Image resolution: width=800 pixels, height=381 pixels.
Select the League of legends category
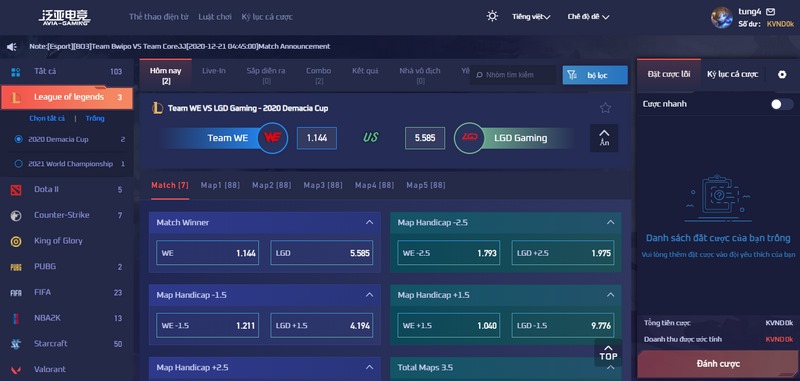coord(67,97)
